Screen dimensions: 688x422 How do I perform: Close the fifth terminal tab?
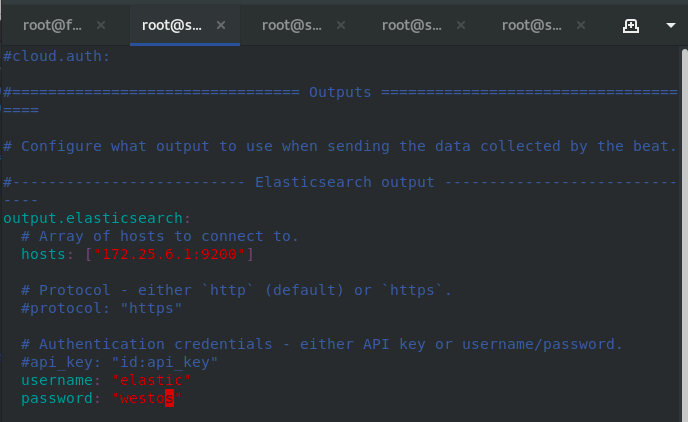click(581, 25)
